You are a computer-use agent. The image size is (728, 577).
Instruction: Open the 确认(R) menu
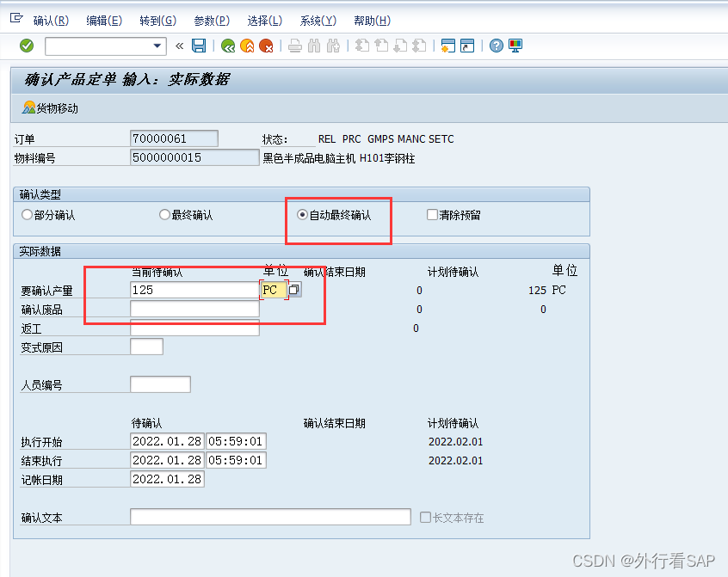click(x=51, y=21)
